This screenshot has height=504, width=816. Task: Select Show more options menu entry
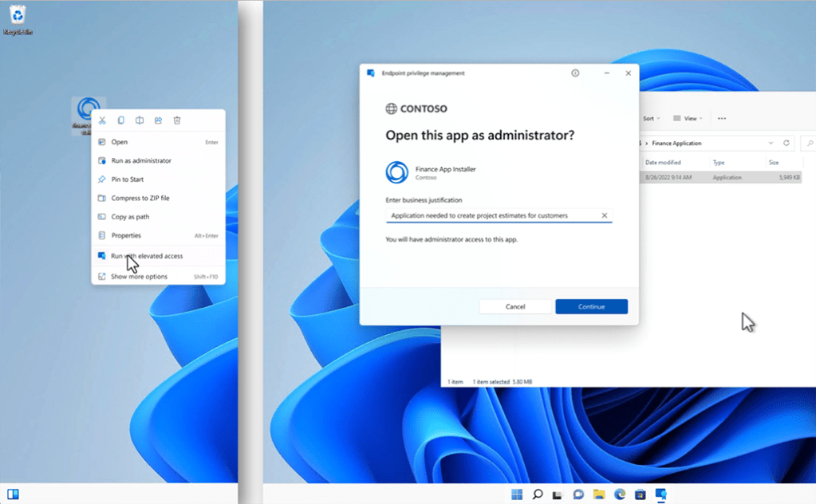pyautogui.click(x=139, y=277)
